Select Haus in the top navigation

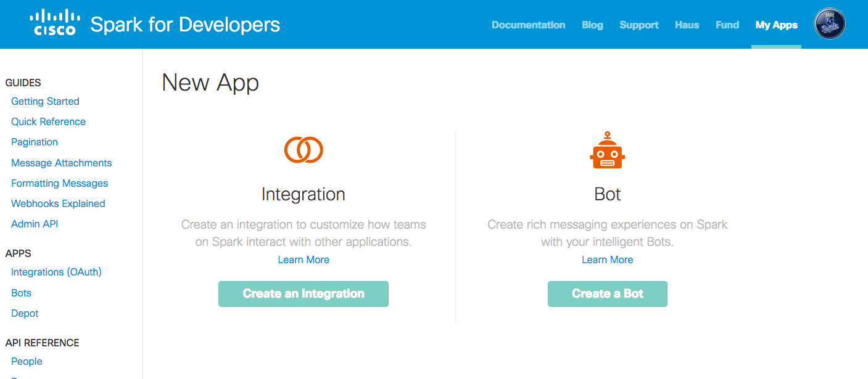point(687,25)
